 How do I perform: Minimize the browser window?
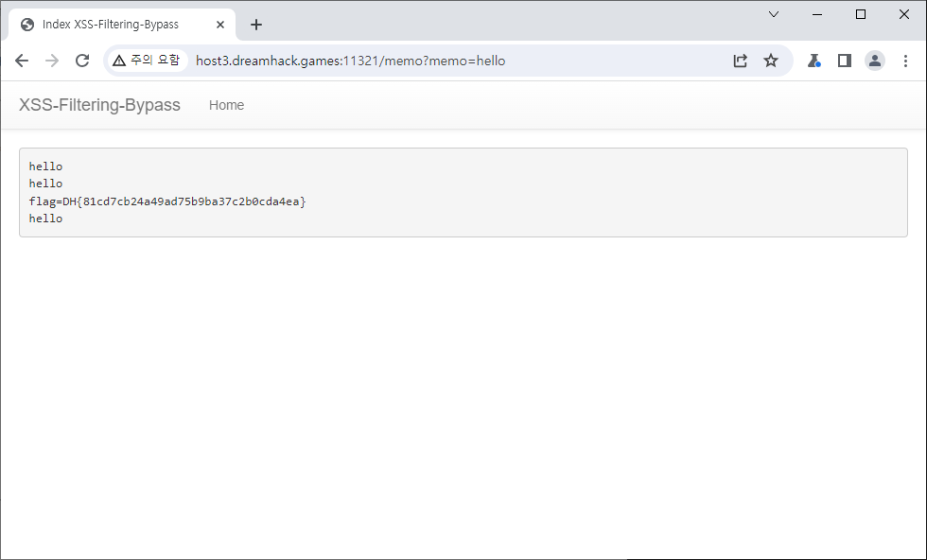816,14
